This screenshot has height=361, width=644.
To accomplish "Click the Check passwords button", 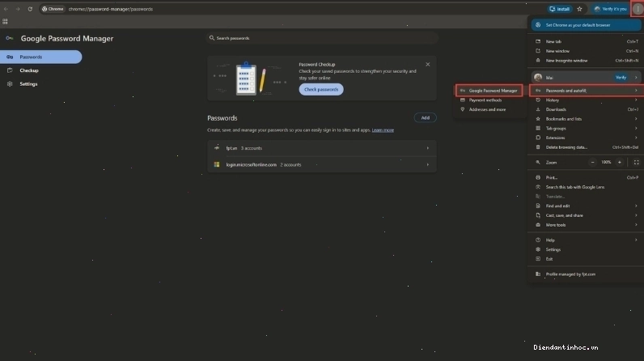I will pos(321,90).
